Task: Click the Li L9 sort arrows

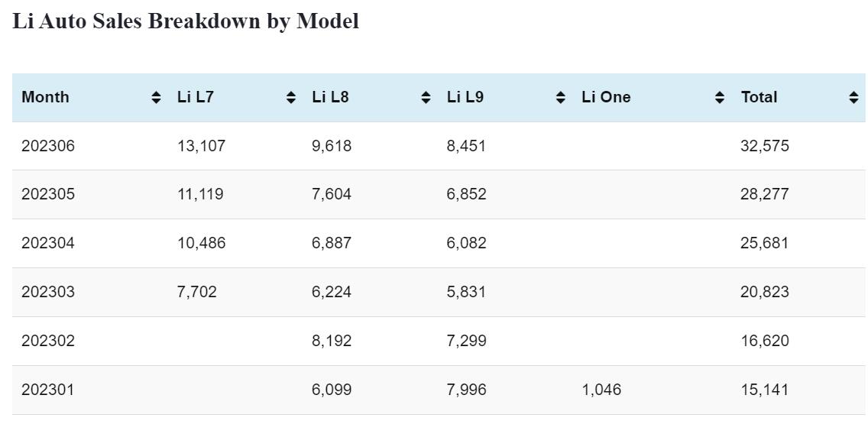Action: click(560, 97)
